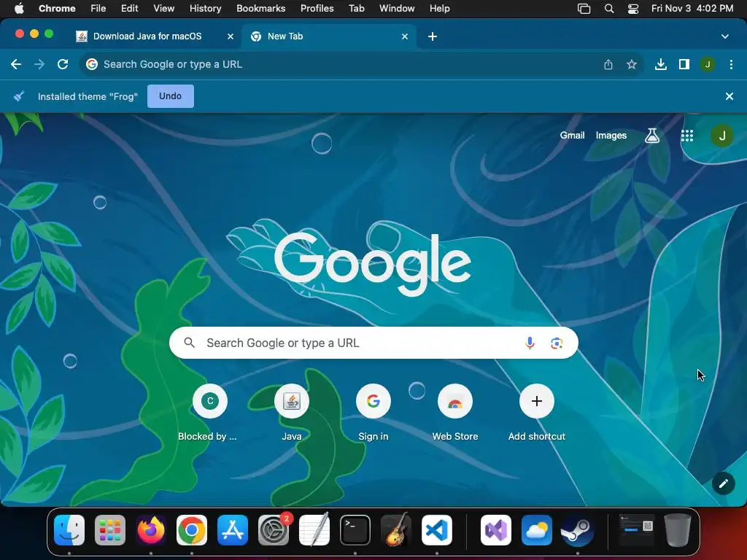The width and height of the screenshot is (747, 560).
Task: Open the Help menu
Action: point(439,9)
